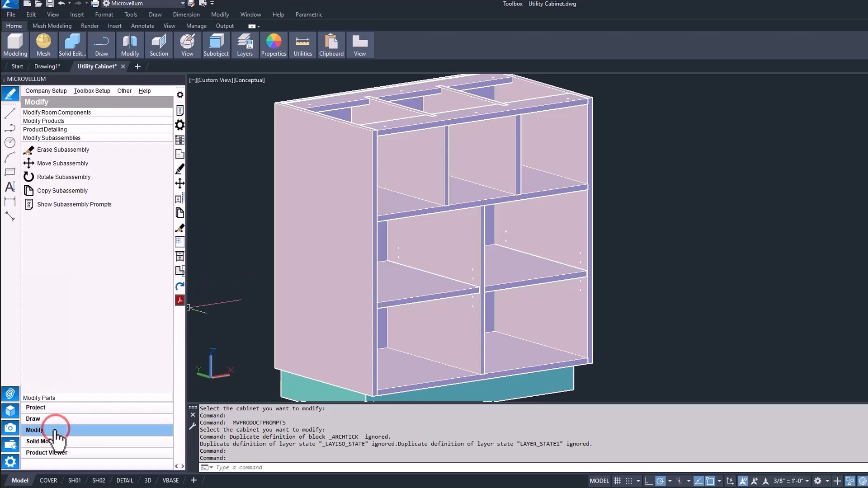This screenshot has height=488, width=868.
Task: Click Erase Subassembly icon
Action: (28, 150)
